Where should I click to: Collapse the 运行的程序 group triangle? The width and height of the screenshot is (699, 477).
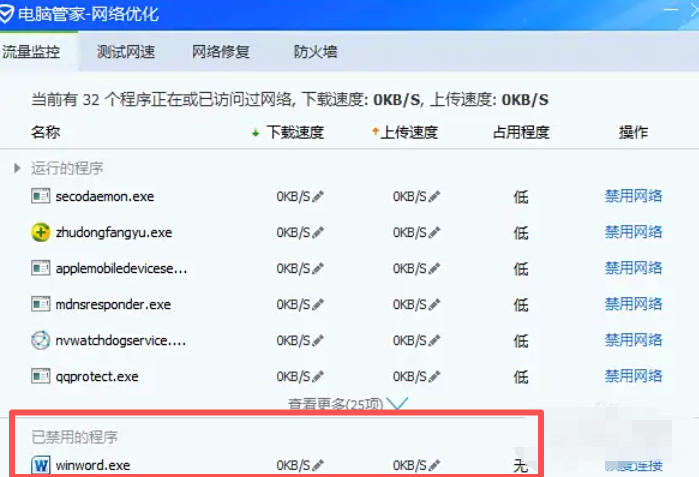17,168
